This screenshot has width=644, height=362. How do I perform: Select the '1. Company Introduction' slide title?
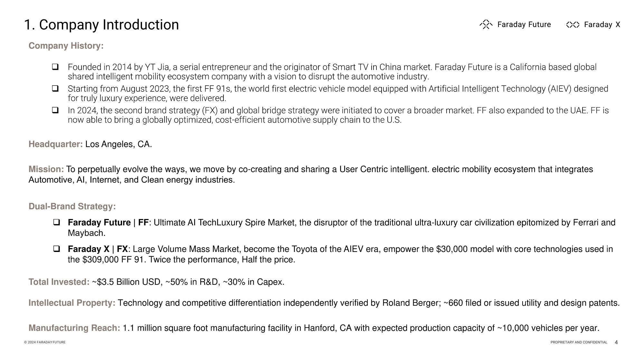pyautogui.click(x=101, y=25)
